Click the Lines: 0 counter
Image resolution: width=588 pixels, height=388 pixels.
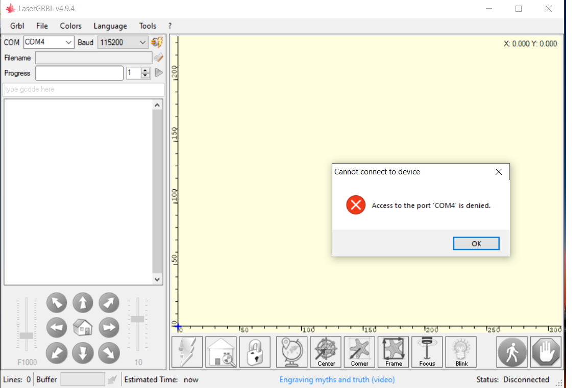pyautogui.click(x=17, y=379)
